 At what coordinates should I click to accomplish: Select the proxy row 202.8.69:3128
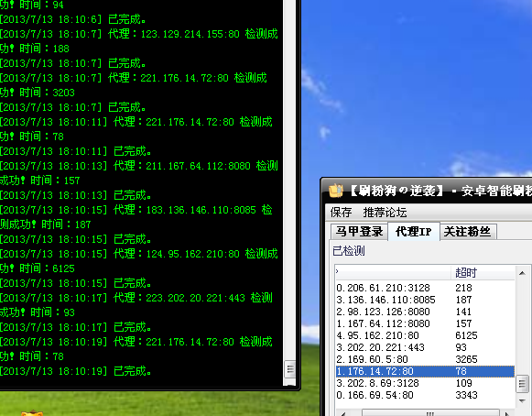pos(425,383)
